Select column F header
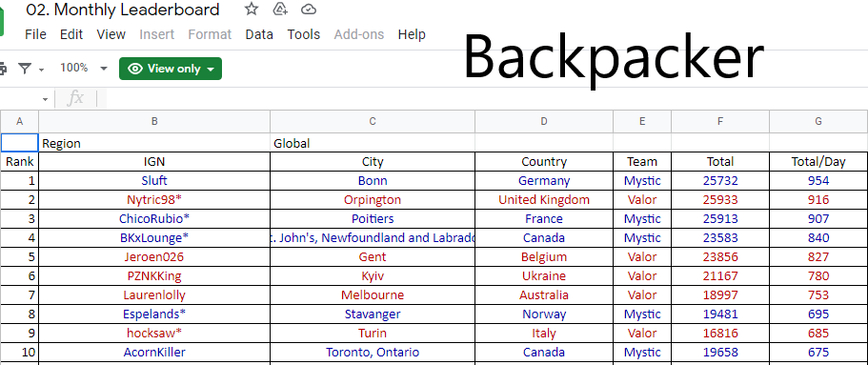Screen dimensions: 868x365 point(720,121)
